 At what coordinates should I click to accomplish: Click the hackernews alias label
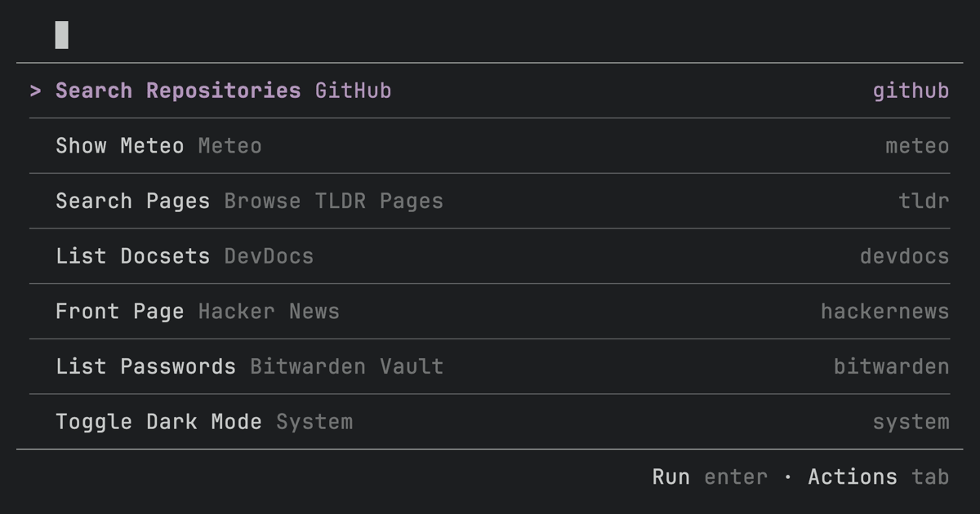click(886, 311)
